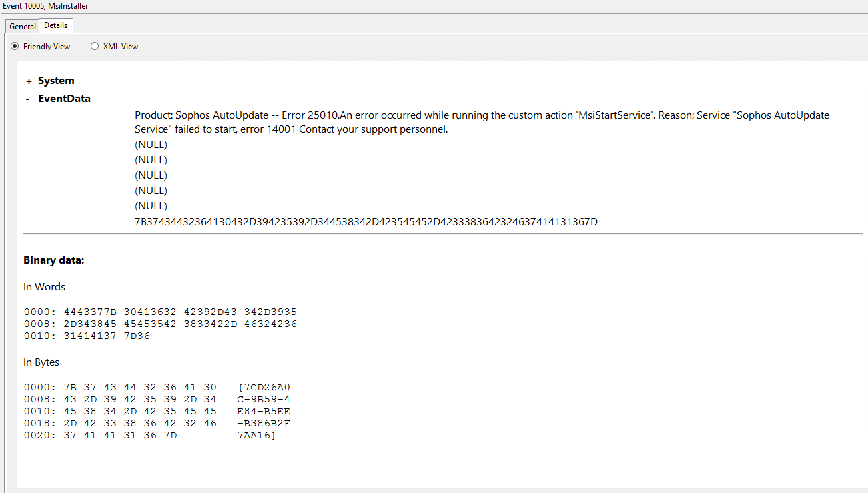Click words row 0010: 31414137 7D36
The width and height of the screenshot is (868, 493).
(87, 336)
